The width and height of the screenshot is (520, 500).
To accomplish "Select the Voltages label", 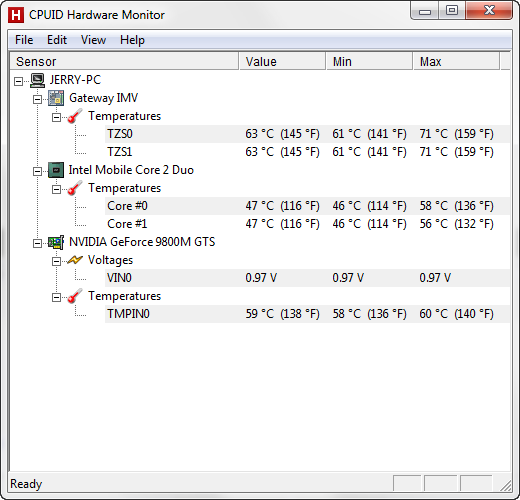I will pyautogui.click(x=110, y=260).
